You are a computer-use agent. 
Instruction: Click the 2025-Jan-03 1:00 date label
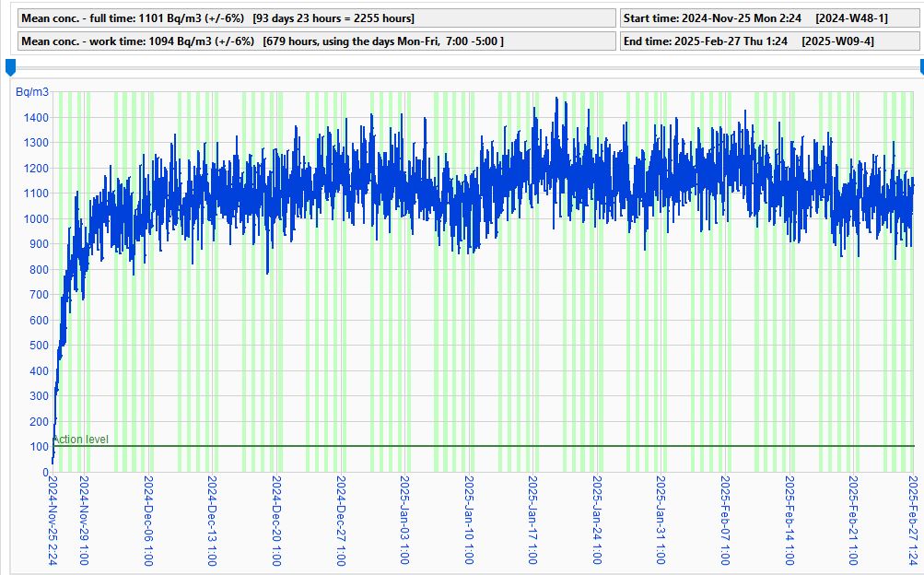(404, 521)
